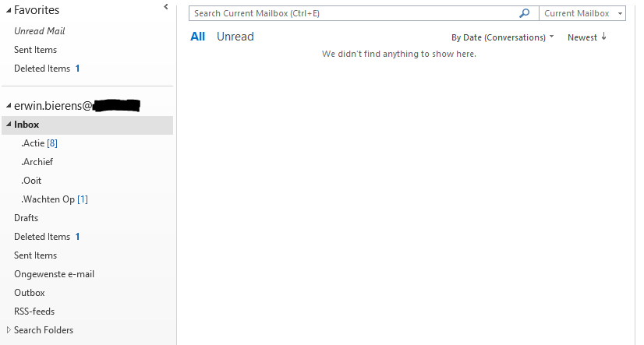Collapse the folder pane with the chevron

coord(165,7)
